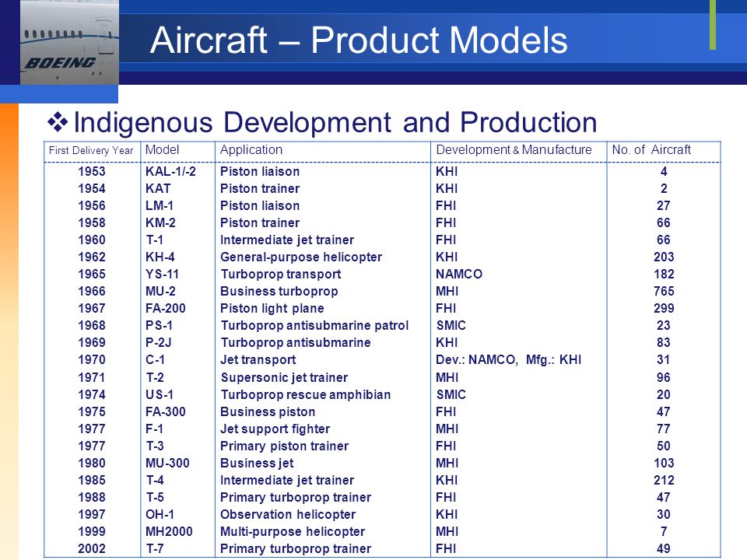Click the 'KH-4' model cell
Screen dimensions: 747x560
tap(160, 257)
